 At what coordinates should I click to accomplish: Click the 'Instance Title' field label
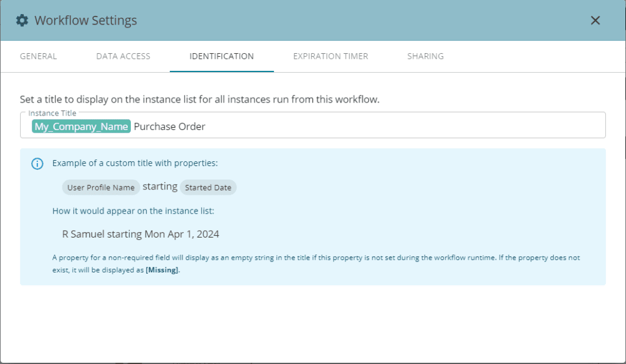click(x=52, y=114)
